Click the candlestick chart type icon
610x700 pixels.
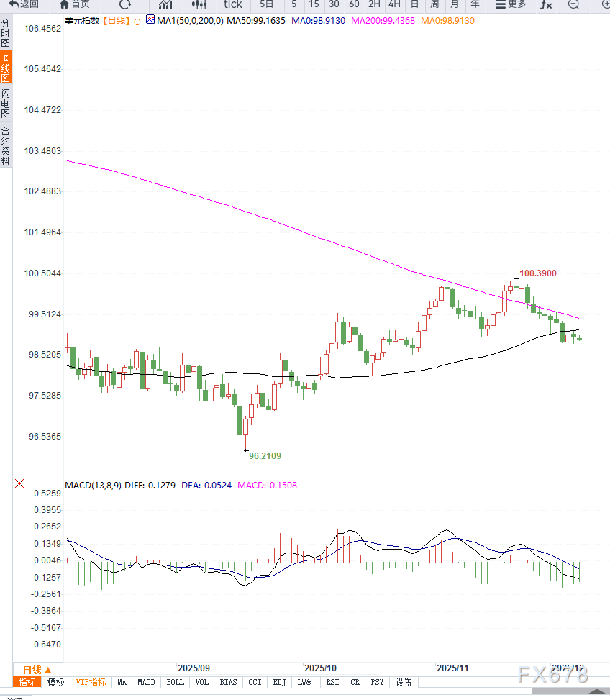199,4
